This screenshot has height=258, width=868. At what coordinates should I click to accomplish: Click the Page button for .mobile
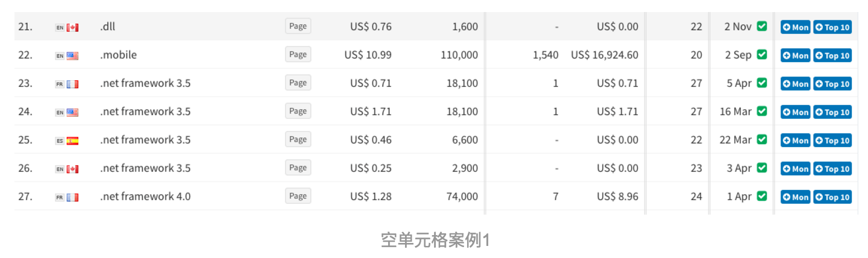point(298,54)
